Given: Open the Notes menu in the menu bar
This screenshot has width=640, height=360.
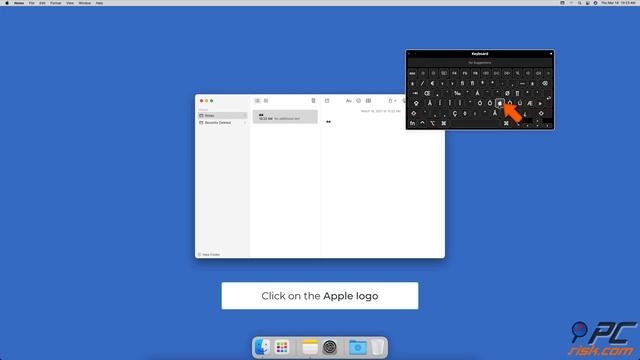Looking at the screenshot, I should [x=19, y=3].
